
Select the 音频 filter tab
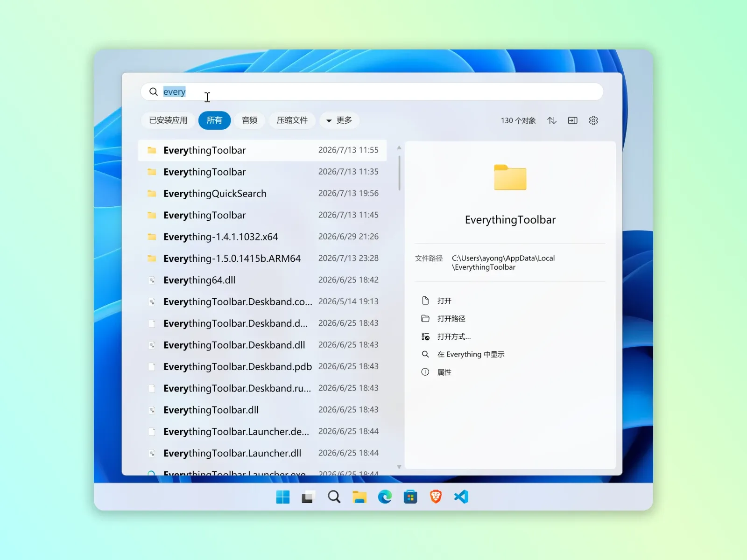(x=250, y=120)
